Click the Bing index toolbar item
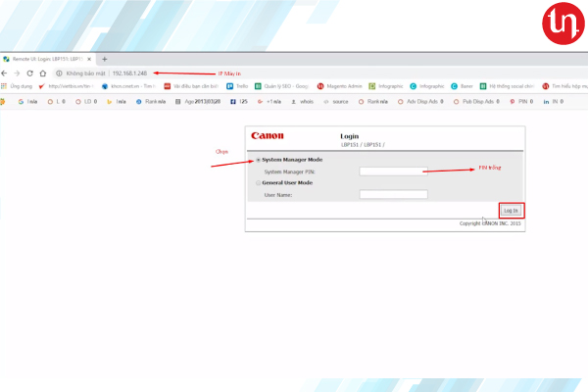588x392 pixels. click(117, 102)
